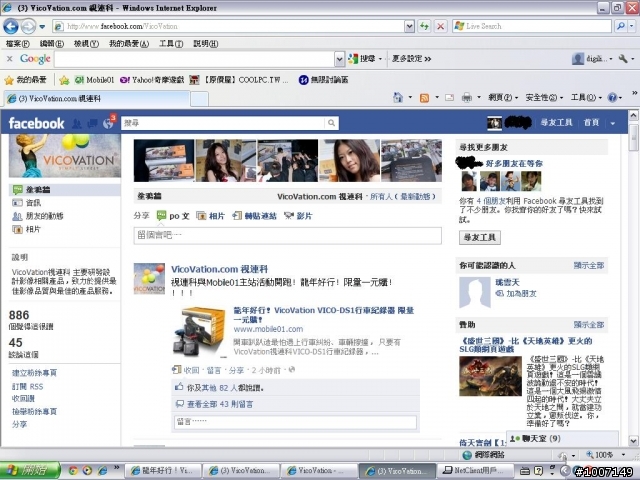Click the add-to-favorites-bar star icon

click(64, 80)
